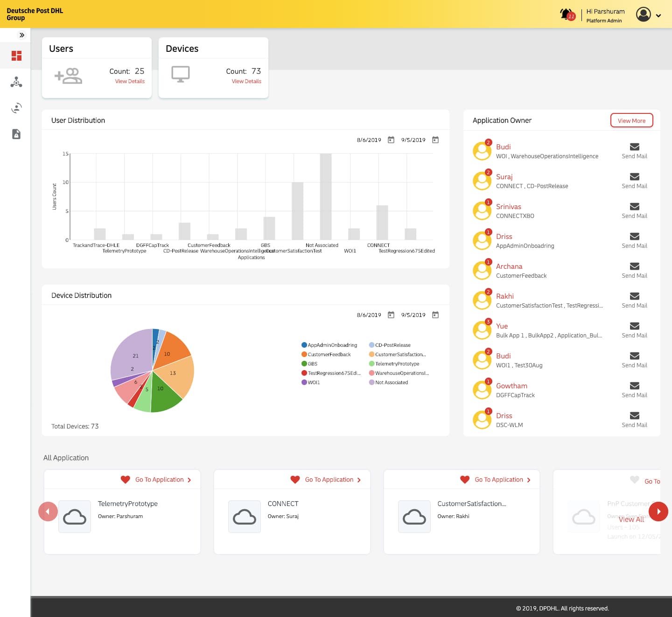The image size is (672, 617).
Task: Click User Distribution 8/6/2019 date field
Action: click(x=369, y=140)
